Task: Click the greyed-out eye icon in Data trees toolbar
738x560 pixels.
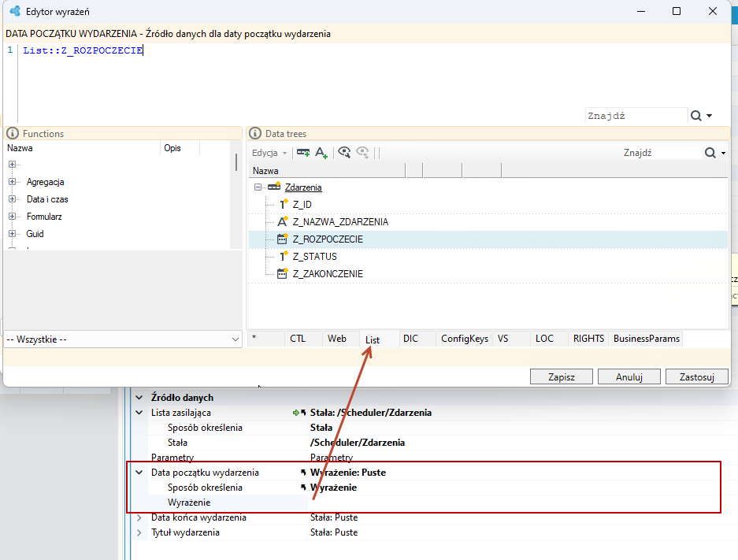Action: [x=362, y=153]
